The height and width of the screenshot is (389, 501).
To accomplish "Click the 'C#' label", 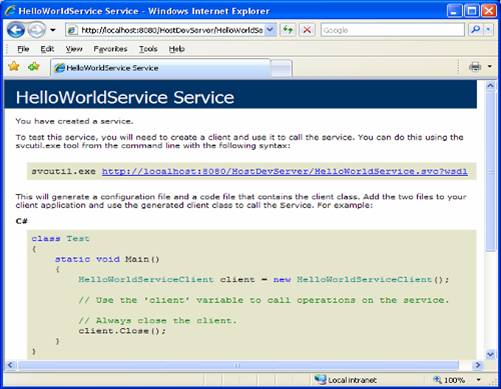I will click(22, 221).
